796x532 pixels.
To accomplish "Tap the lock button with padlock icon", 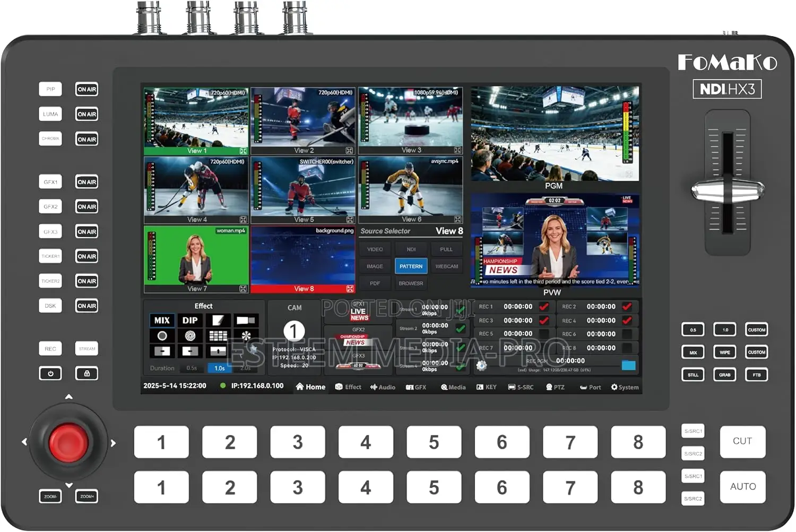I will tap(86, 373).
